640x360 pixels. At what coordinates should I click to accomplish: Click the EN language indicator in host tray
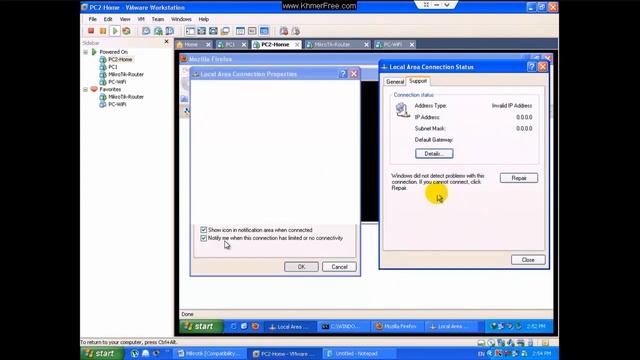481,353
